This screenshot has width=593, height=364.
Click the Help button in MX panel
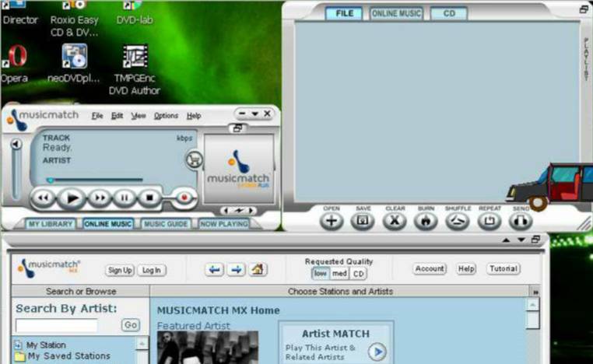tap(466, 269)
